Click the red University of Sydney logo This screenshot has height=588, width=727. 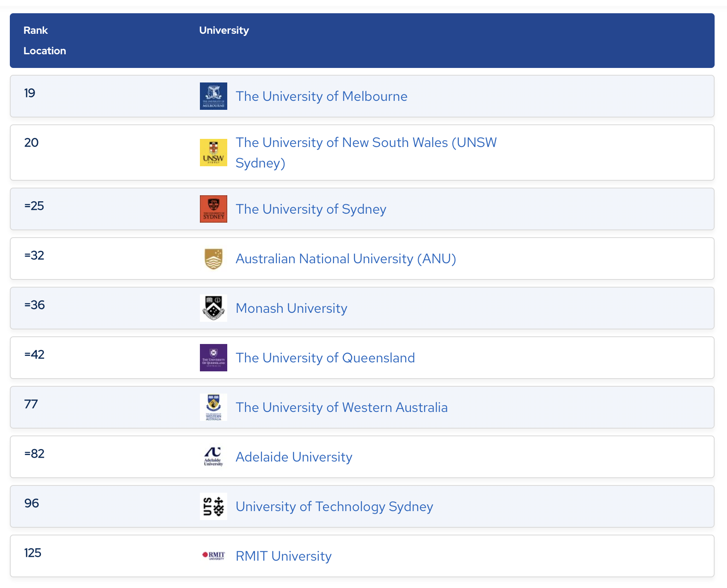(213, 209)
